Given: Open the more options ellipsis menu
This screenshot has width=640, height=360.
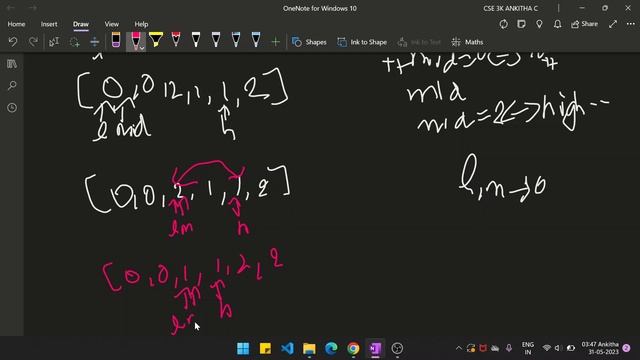Looking at the screenshot, I should (631, 24).
